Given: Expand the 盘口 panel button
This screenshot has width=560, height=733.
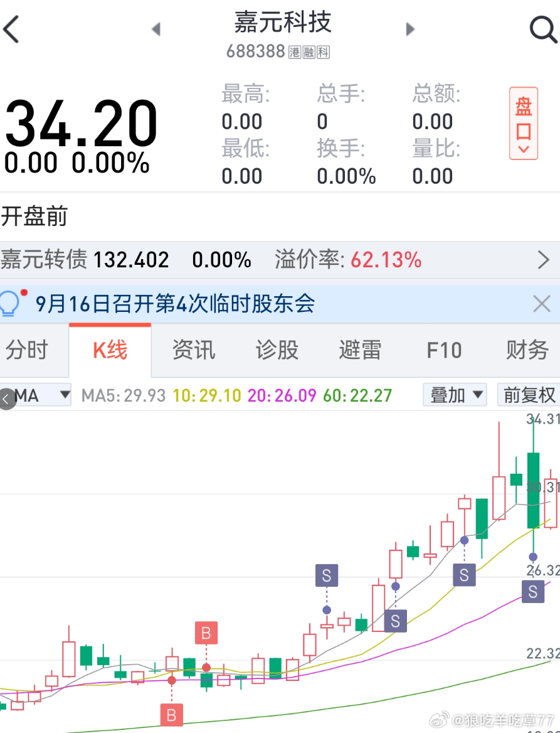Looking at the screenshot, I should [523, 124].
